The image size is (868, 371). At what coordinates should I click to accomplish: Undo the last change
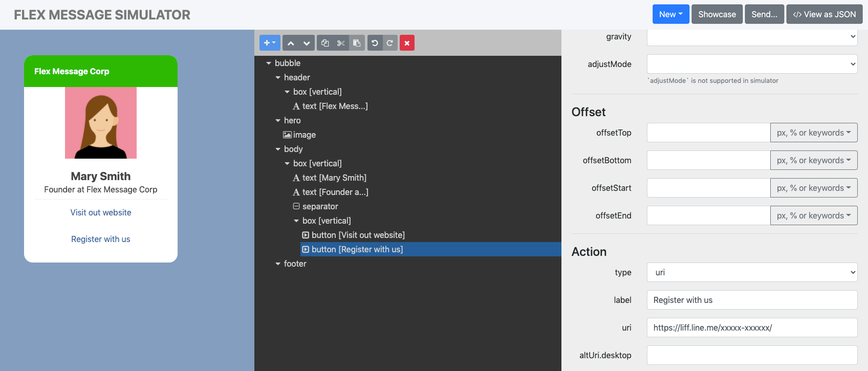click(x=375, y=43)
